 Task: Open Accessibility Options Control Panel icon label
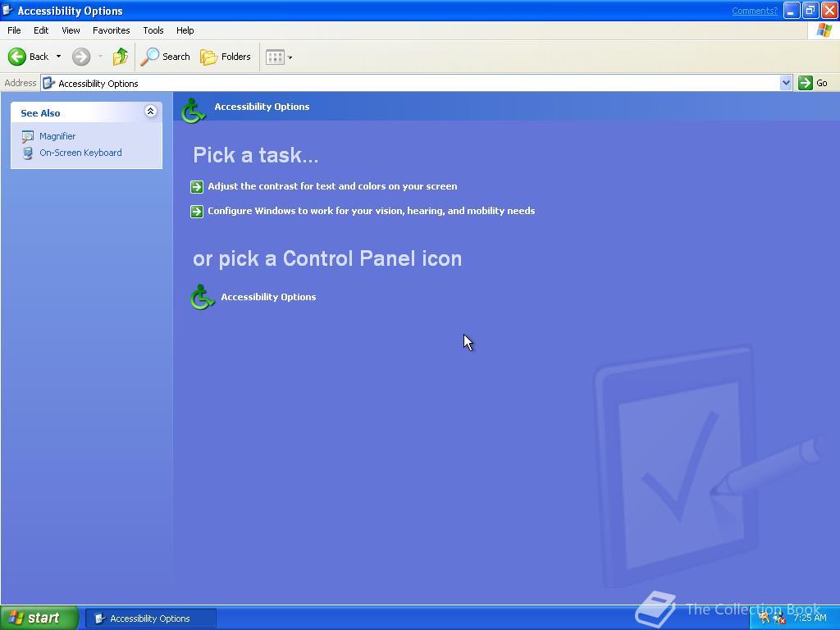coord(268,297)
